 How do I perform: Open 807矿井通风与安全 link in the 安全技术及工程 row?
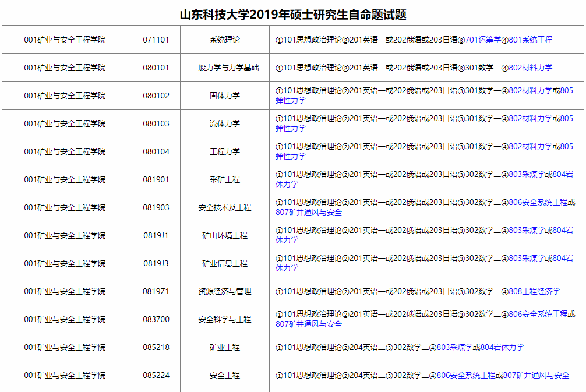[309, 212]
